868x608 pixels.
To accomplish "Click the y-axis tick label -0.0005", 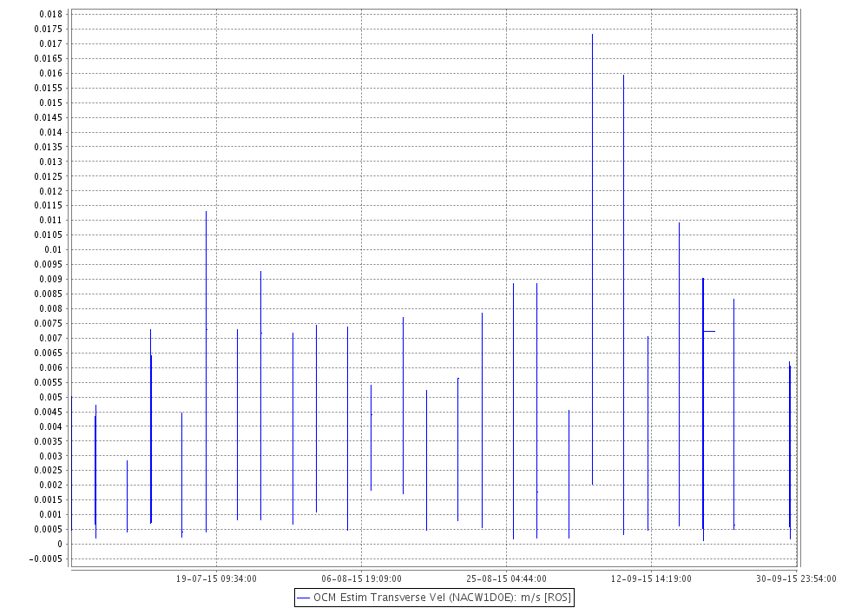I will click(x=47, y=558).
